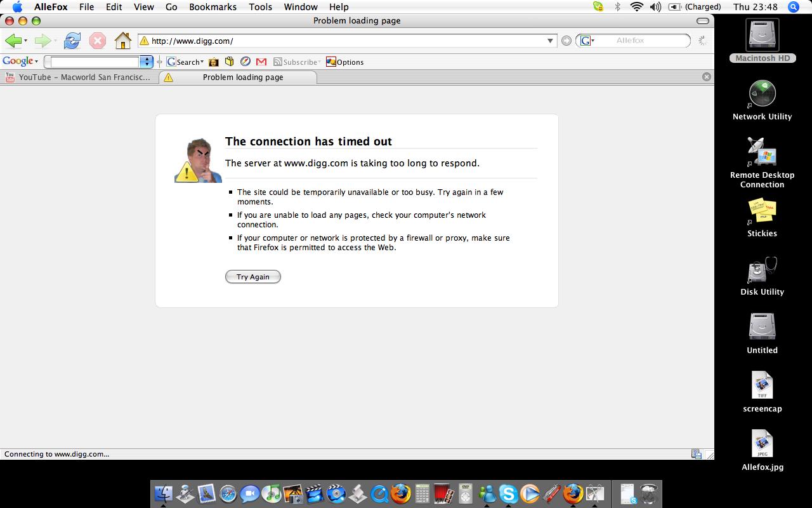
Task: Open iChat from the Dock
Action: 250,493
